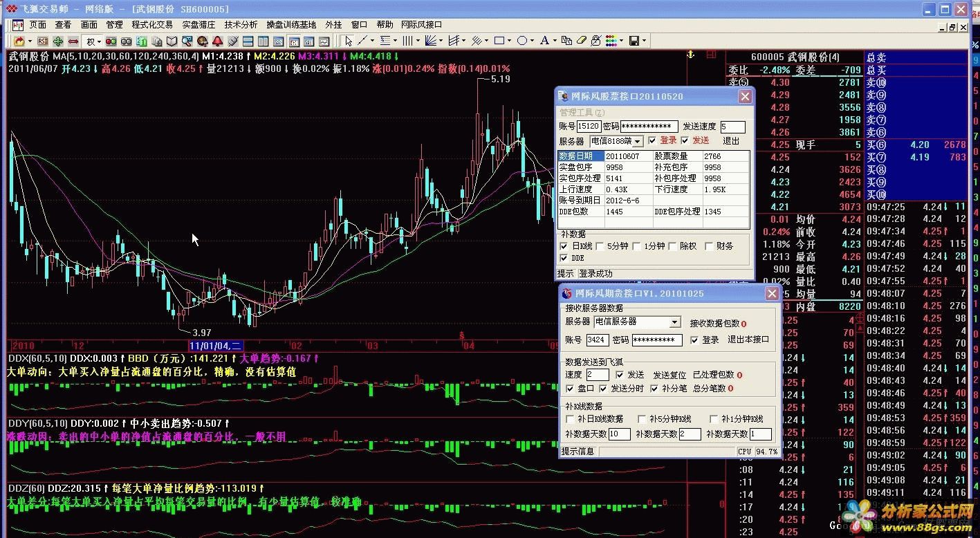This screenshot has width=980, height=538.
Task: Click the two grey dots toolbar icon
Action: tap(126, 41)
